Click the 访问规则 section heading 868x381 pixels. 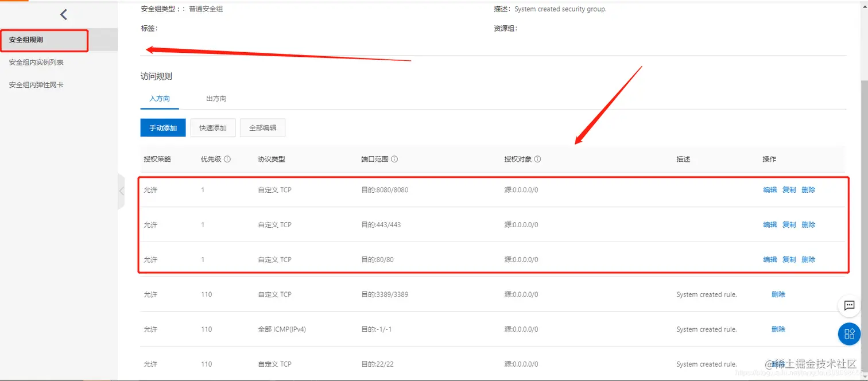(156, 76)
